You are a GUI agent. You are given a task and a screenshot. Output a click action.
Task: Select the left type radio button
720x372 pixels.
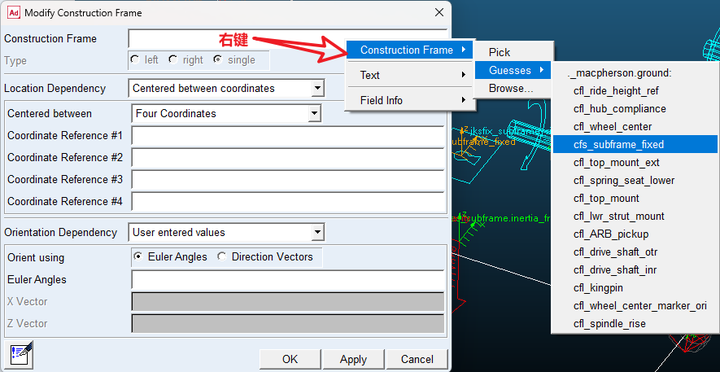(x=135, y=60)
